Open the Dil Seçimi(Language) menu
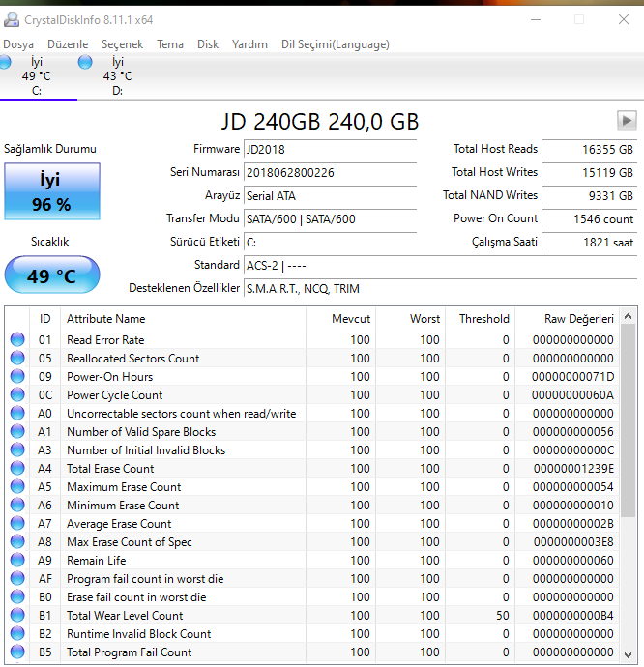 coord(335,44)
